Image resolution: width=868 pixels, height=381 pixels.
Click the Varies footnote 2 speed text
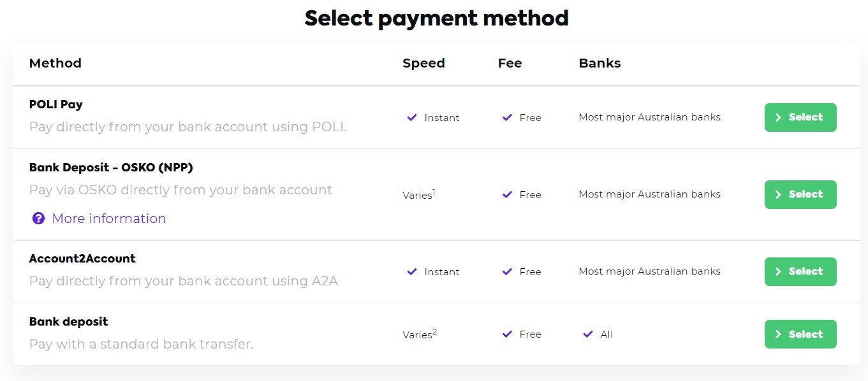419,334
